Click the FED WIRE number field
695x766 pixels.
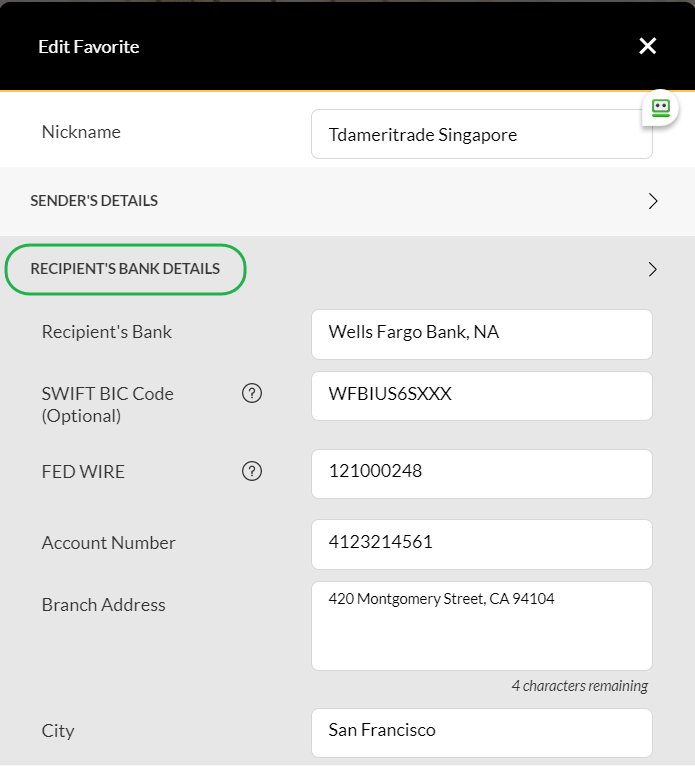[482, 474]
